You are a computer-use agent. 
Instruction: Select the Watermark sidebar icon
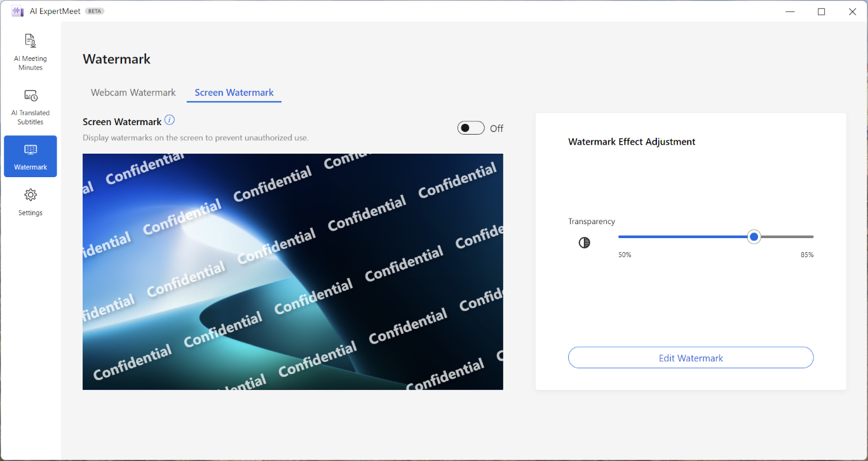point(31,156)
